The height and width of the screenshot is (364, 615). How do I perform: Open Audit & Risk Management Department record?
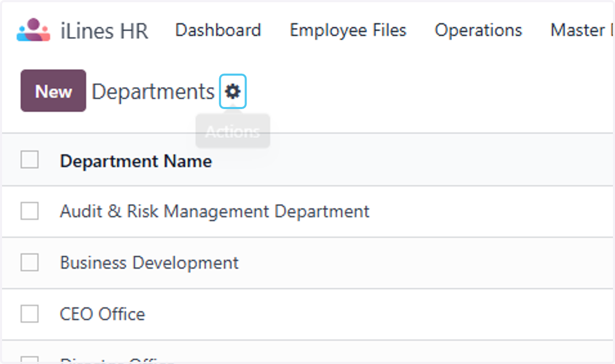click(x=215, y=211)
